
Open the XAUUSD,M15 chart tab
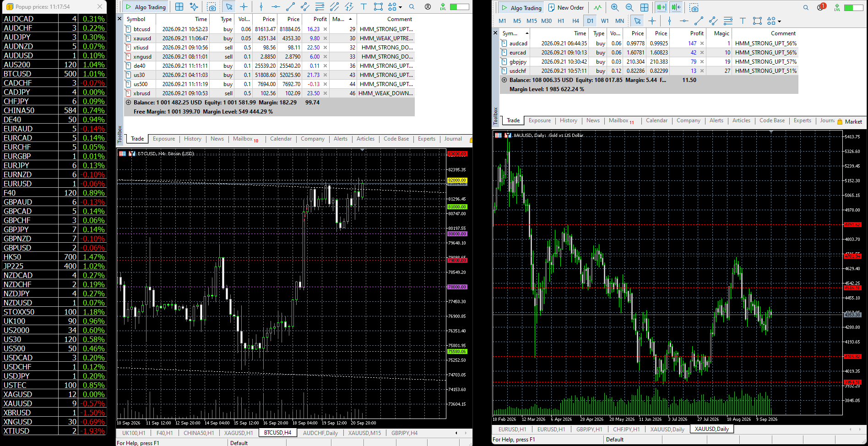click(364, 433)
